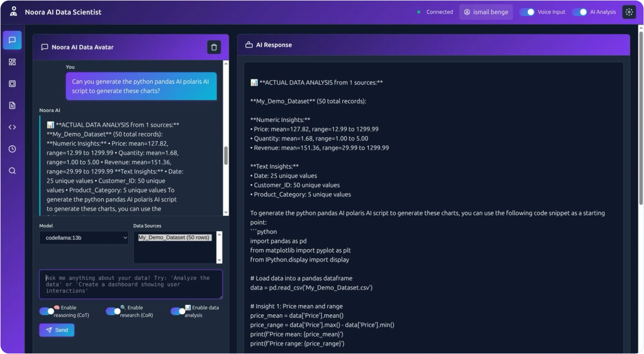Click Data Sources list scroll-down arrow
Viewport: 644px width, 354px height.
(x=219, y=260)
